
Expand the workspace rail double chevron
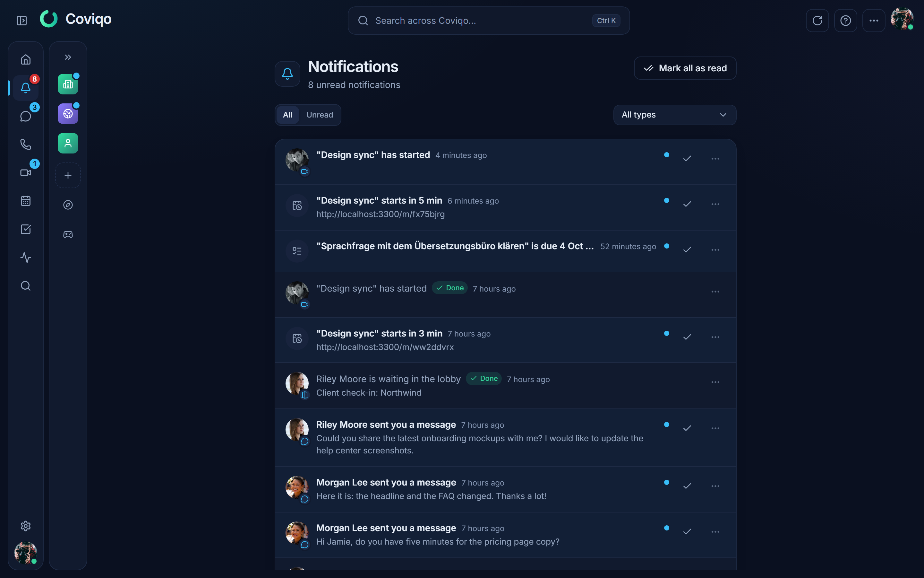click(x=68, y=57)
